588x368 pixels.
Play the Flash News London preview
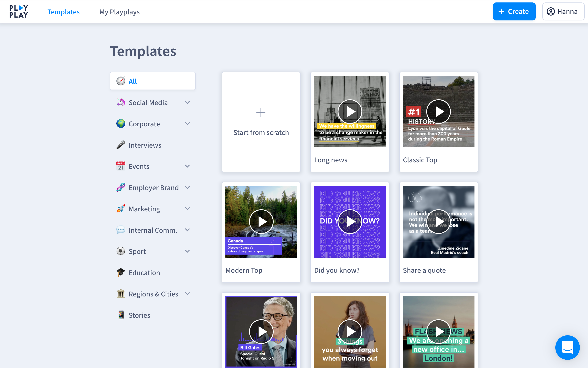[x=439, y=331]
